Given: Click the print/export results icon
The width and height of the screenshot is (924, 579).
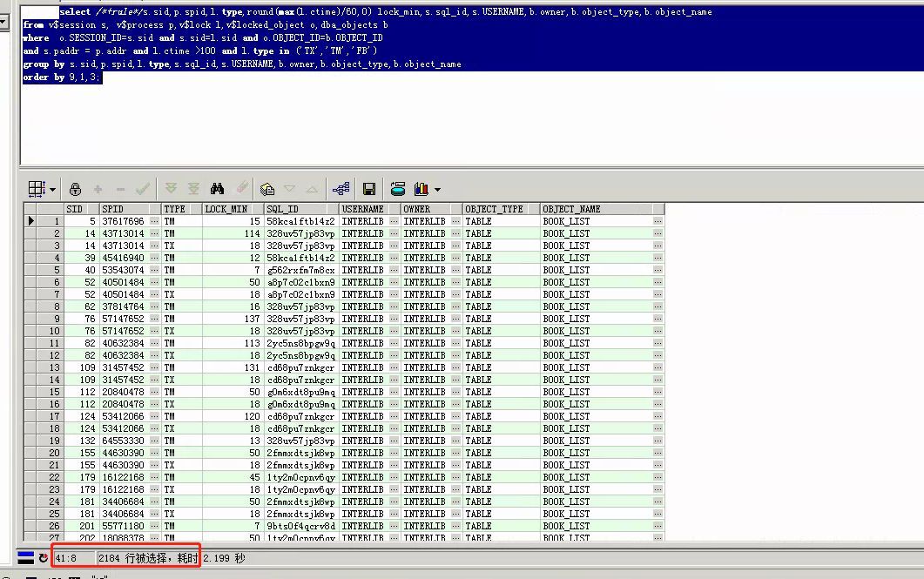Looking at the screenshot, I should coord(398,189).
